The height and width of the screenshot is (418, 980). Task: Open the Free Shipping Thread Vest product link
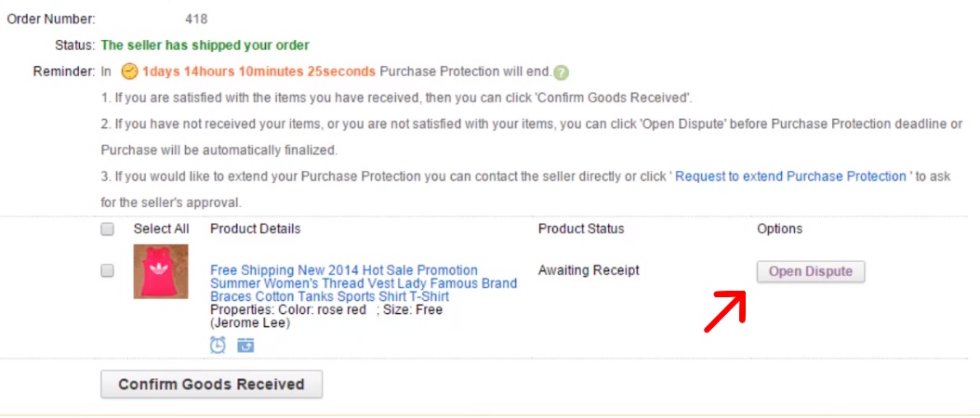point(364,283)
